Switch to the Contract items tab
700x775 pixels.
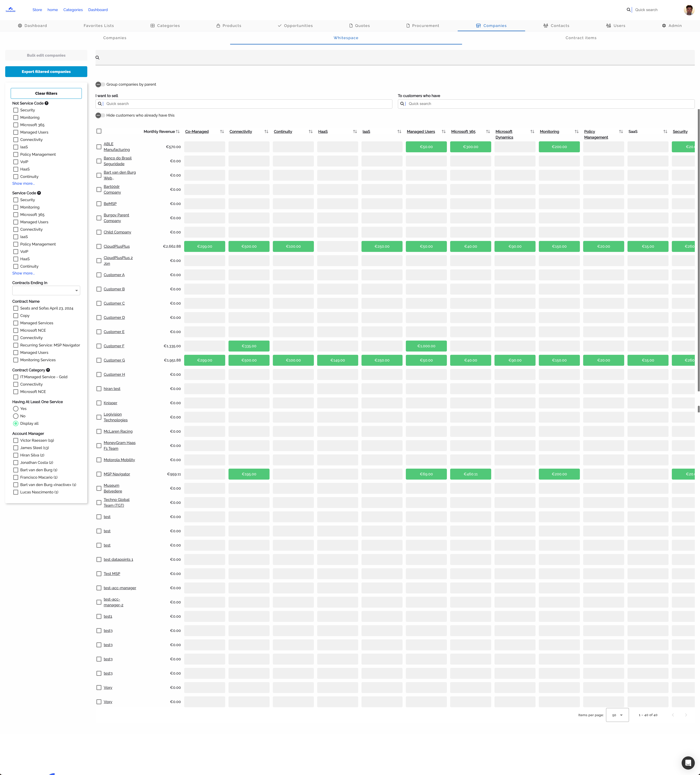coord(581,38)
